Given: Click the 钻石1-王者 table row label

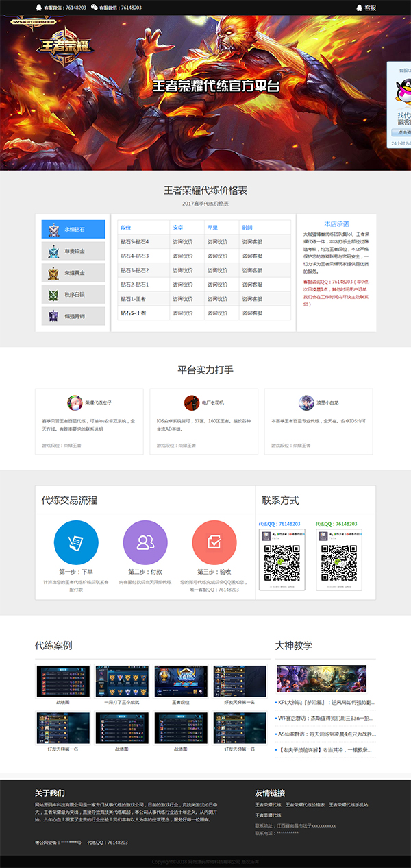Looking at the screenshot, I should click(x=133, y=298).
